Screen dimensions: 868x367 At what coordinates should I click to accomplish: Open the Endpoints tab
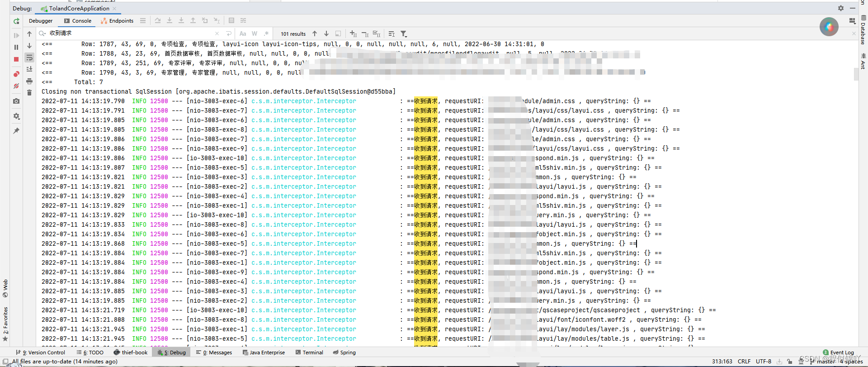tap(117, 21)
